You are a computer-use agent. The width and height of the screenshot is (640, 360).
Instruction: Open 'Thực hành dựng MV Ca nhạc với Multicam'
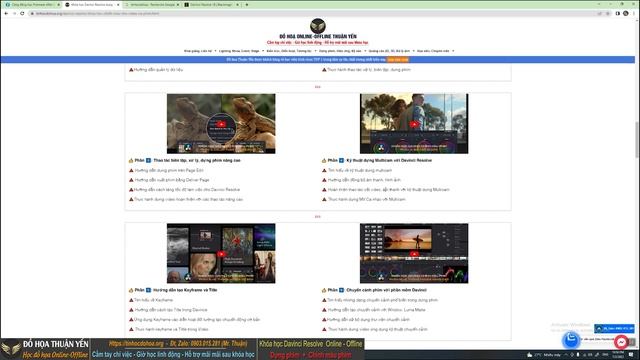pos(367,200)
